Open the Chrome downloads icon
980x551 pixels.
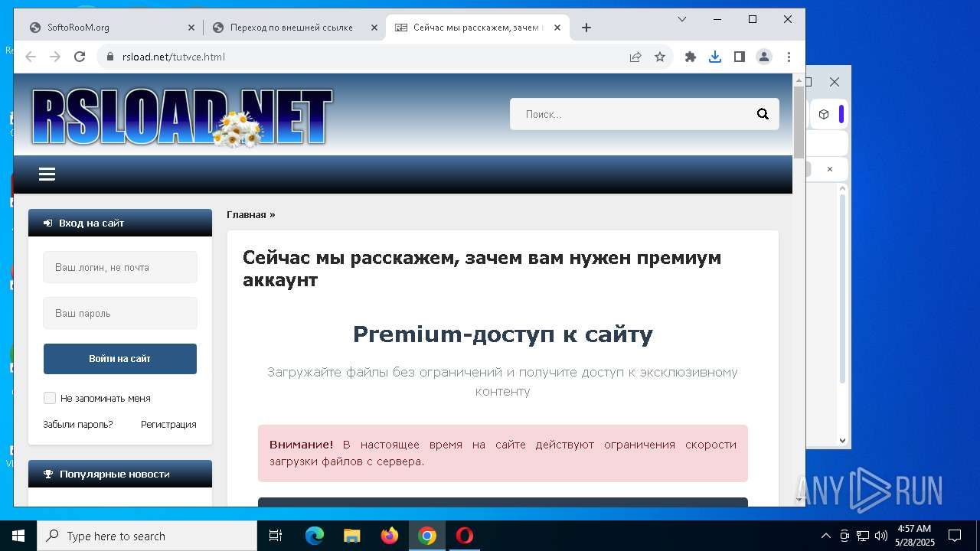click(x=715, y=57)
